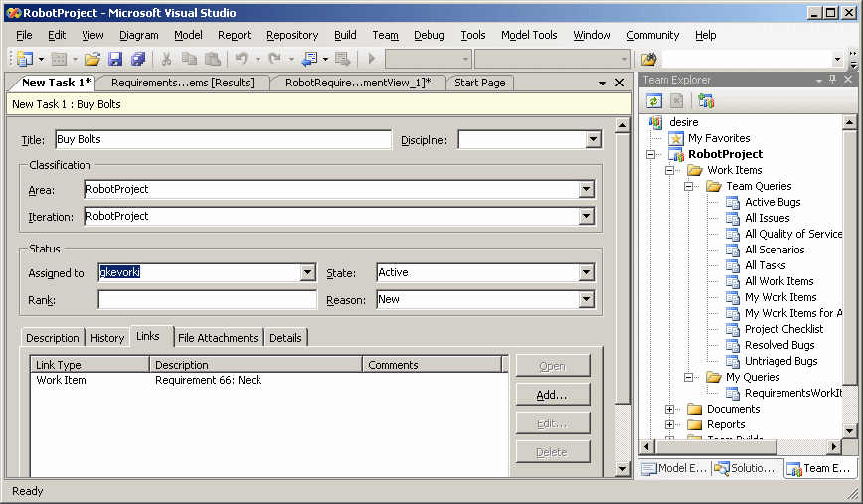
Task: Click the Add... link button
Action: coord(552,395)
